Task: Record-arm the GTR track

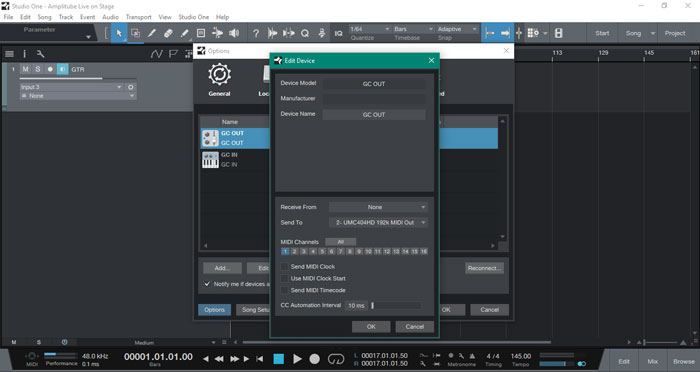Action: coord(50,69)
